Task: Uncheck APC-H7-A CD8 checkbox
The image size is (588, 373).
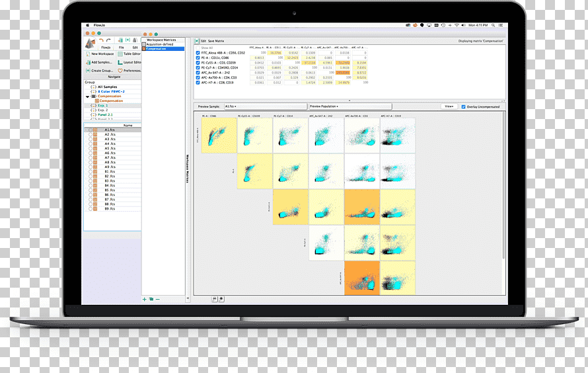Action: coord(198,82)
